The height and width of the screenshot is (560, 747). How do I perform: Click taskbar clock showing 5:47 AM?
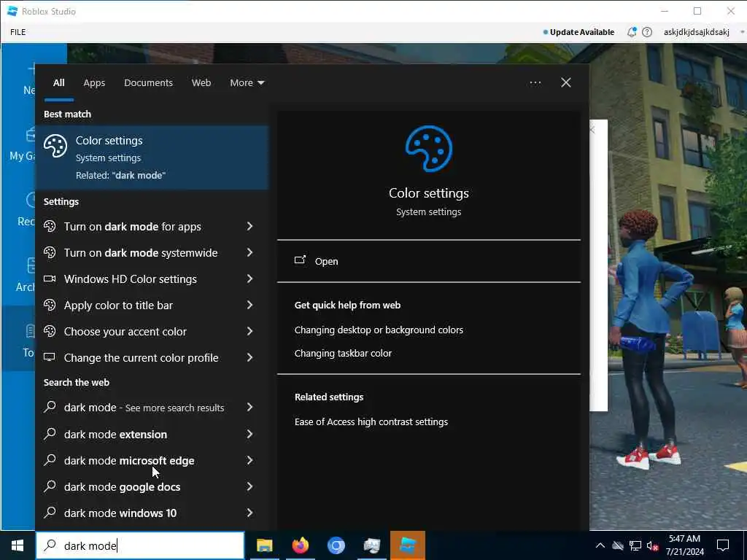click(x=684, y=545)
